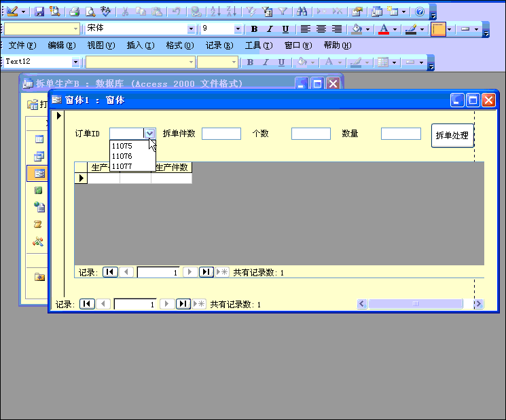
Task: Toggle Bold in formatting toolbar
Action: click(254, 29)
